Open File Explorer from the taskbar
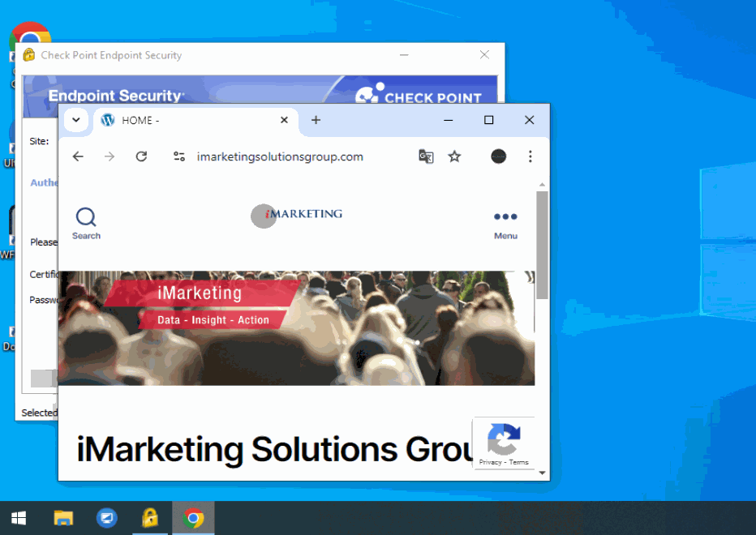The image size is (756, 535). tap(63, 518)
